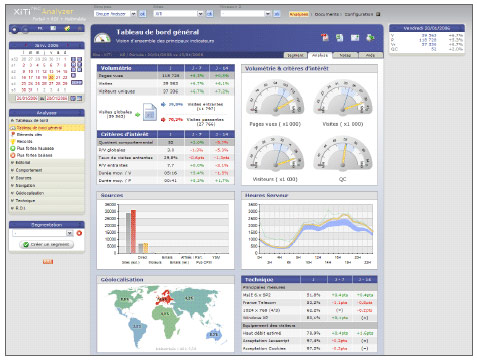Viewport: 477px width, 362px height.
Task: Click the red reset segment icon
Action: click(79, 233)
